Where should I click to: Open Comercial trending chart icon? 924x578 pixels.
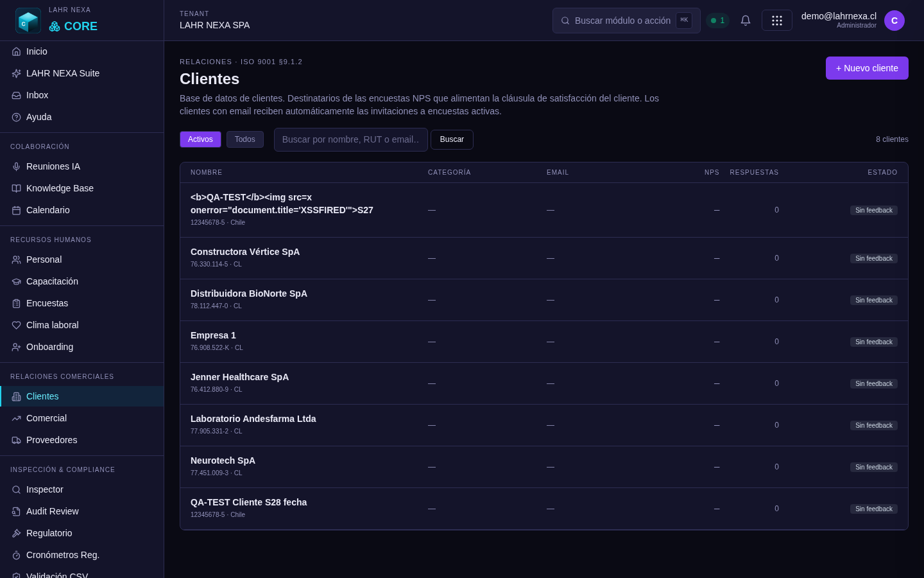(17, 418)
